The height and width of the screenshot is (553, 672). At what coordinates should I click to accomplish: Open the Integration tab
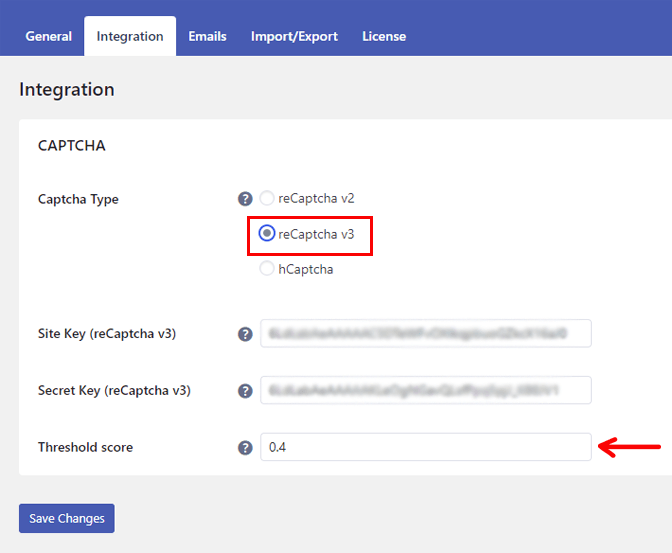(130, 36)
